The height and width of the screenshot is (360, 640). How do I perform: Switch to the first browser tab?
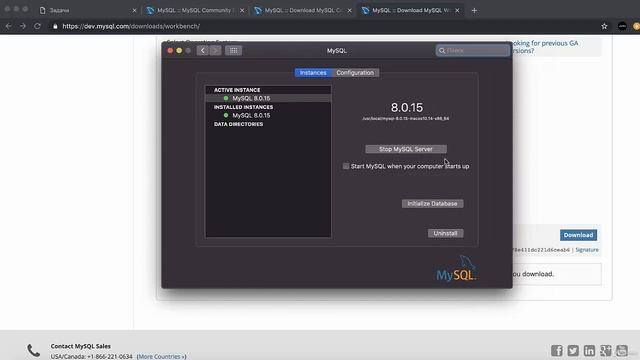point(88,10)
